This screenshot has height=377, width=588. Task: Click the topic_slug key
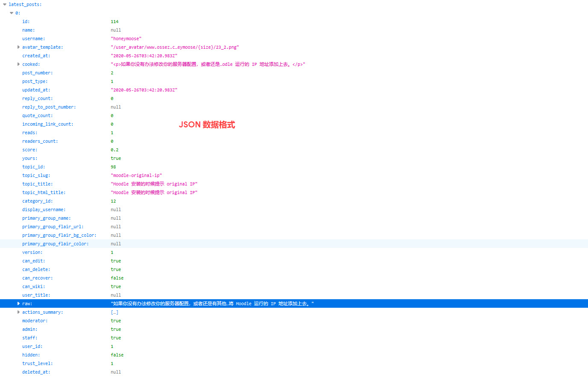[36, 175]
